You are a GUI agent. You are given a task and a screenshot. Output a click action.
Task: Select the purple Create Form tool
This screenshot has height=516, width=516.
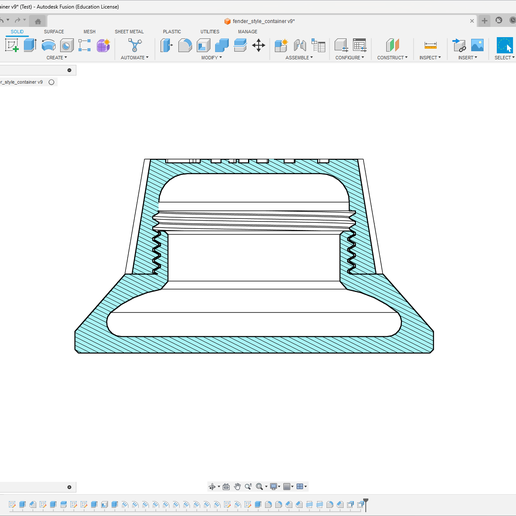(103, 45)
